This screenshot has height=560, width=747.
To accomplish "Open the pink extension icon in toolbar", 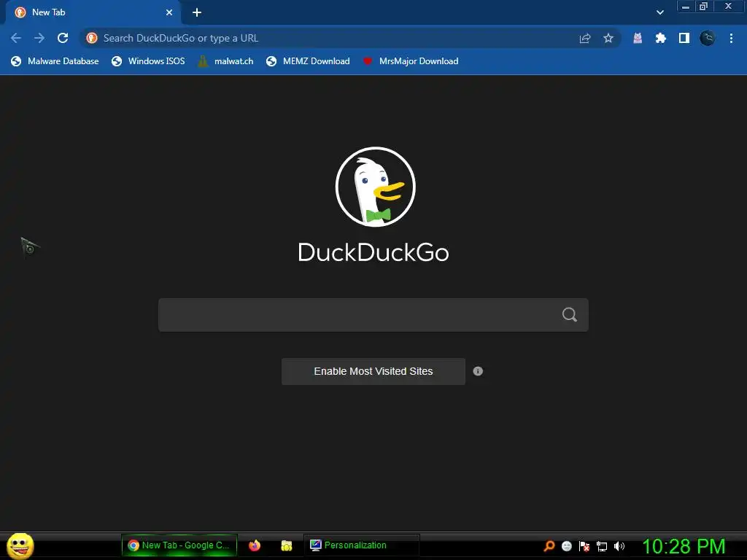I will click(637, 38).
